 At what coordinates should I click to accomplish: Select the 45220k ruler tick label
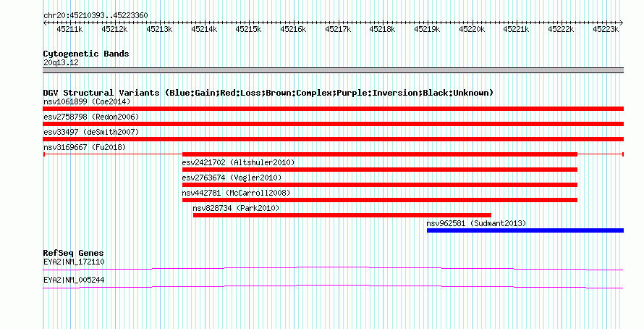[x=472, y=29]
